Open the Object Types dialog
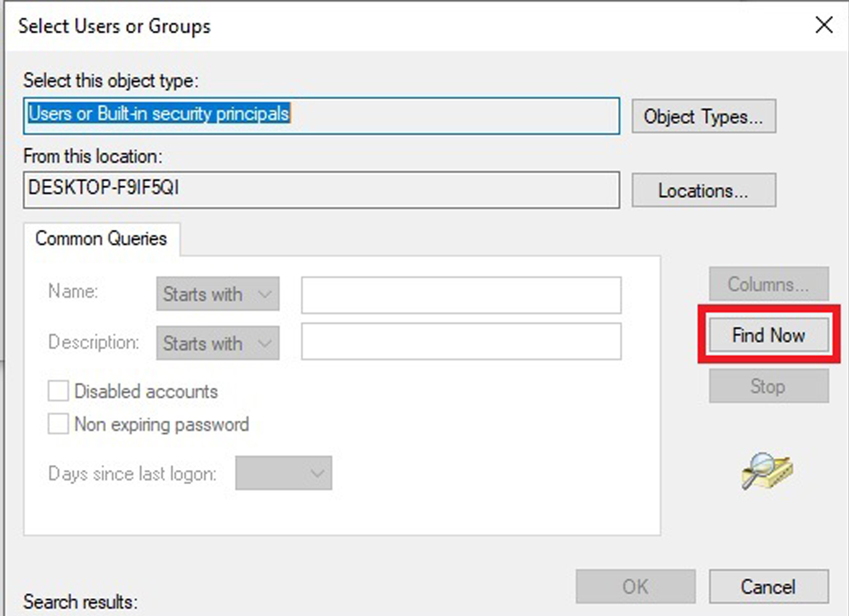849x616 pixels. (x=703, y=116)
